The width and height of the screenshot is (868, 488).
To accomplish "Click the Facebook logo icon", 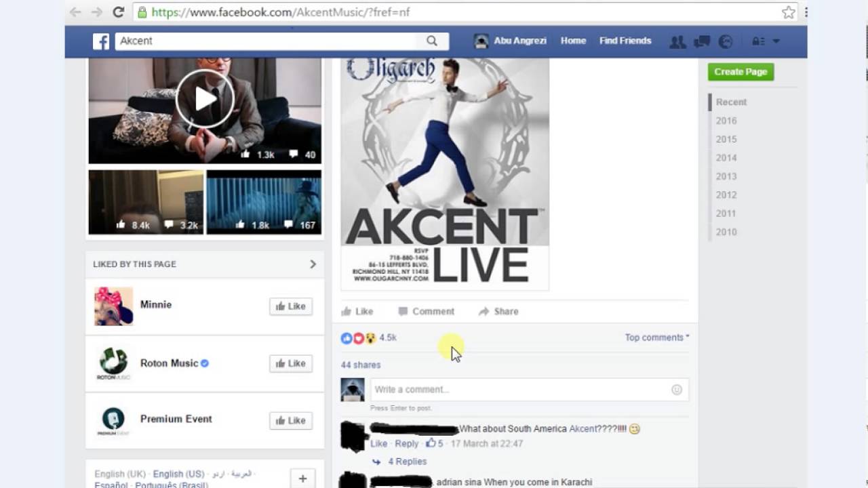I will click(x=101, y=41).
